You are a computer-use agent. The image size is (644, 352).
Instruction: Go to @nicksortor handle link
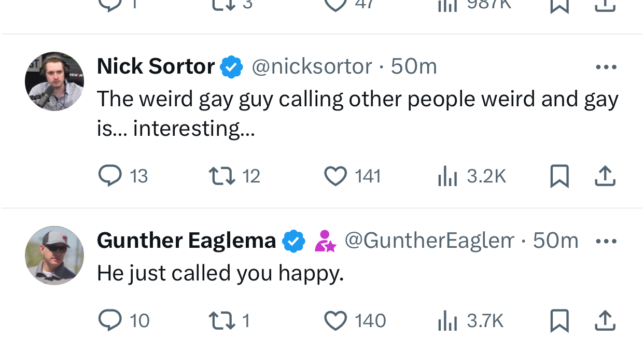coord(312,66)
